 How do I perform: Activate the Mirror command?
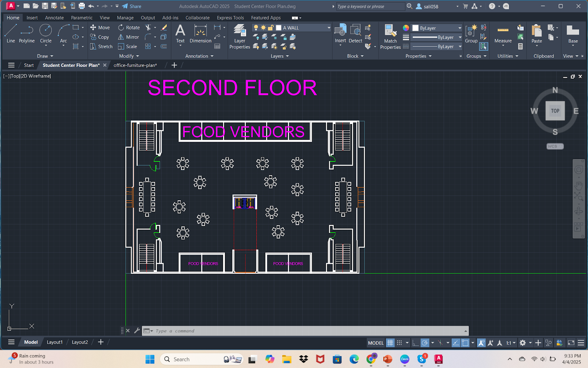[128, 37]
